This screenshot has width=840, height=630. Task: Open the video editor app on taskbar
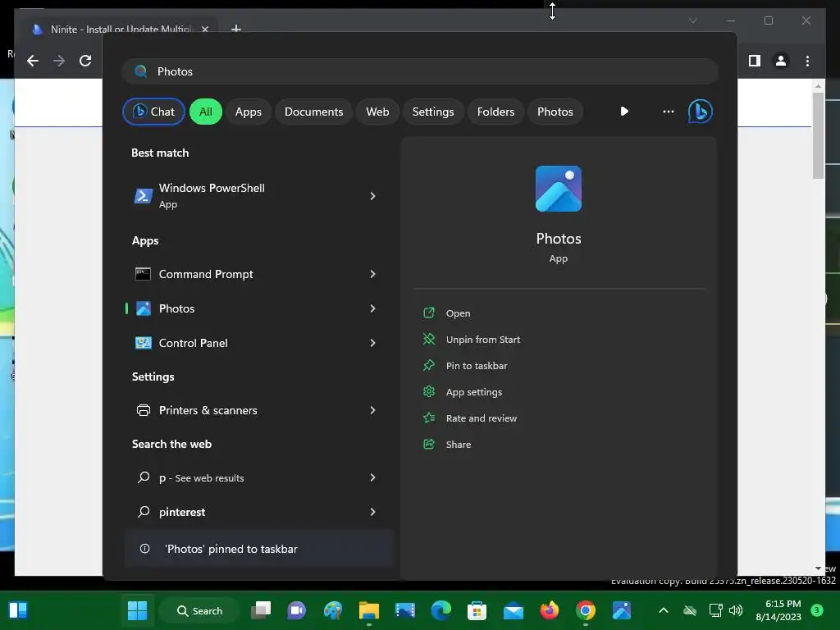pyautogui.click(x=405, y=610)
